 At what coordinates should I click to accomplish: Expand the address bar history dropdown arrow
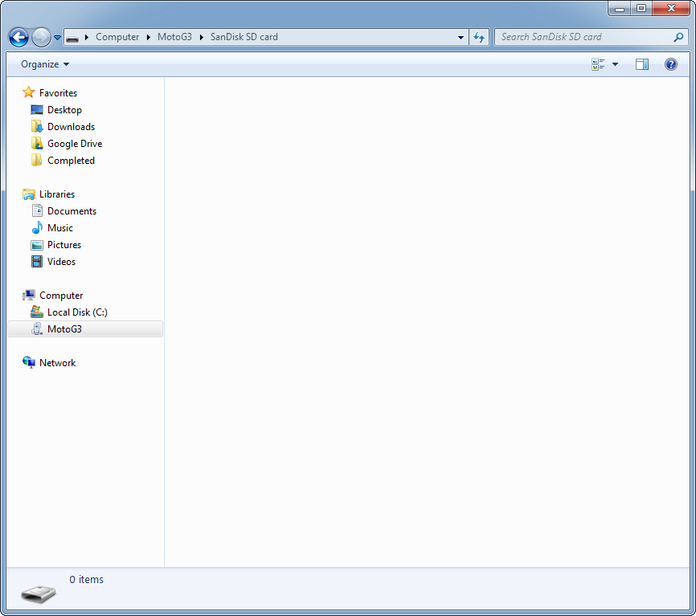pyautogui.click(x=461, y=37)
